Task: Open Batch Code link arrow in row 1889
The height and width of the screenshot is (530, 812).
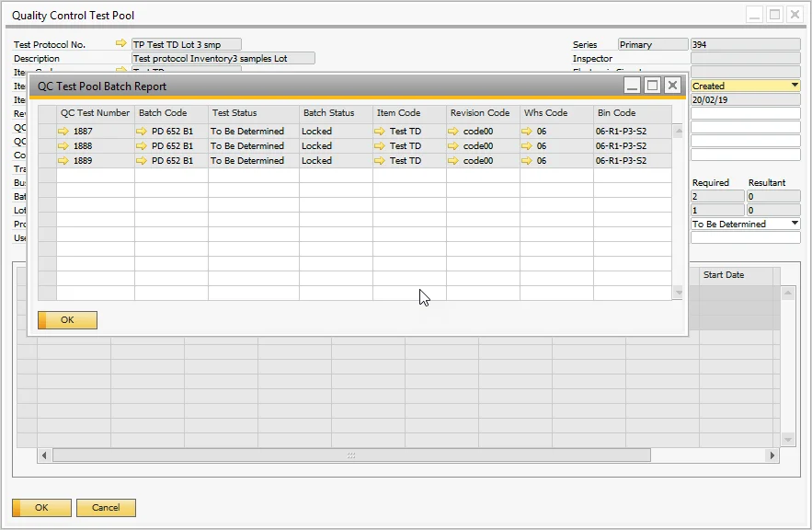Action: (x=142, y=161)
